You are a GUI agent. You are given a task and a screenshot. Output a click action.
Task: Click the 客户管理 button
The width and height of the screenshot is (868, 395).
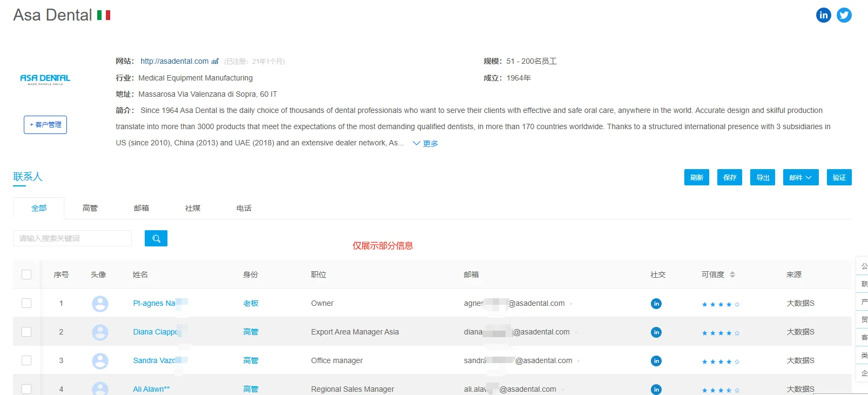(x=45, y=125)
